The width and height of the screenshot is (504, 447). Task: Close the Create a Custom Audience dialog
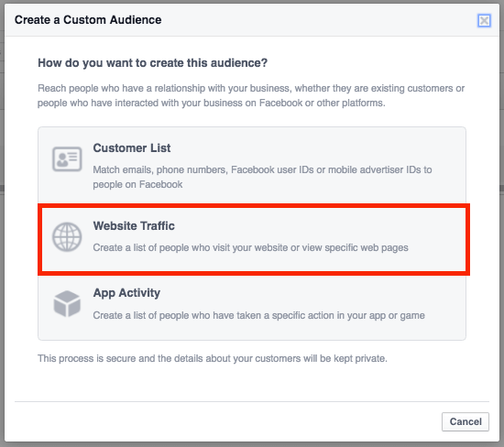(484, 21)
